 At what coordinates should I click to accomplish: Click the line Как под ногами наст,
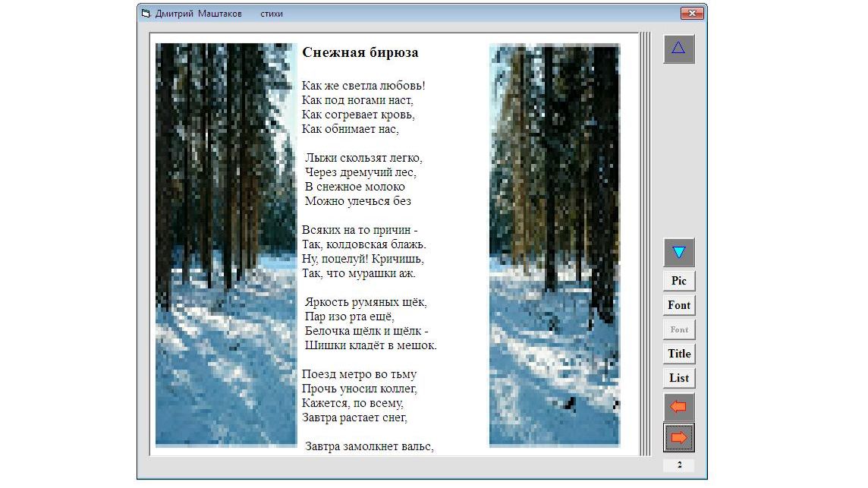[357, 100]
